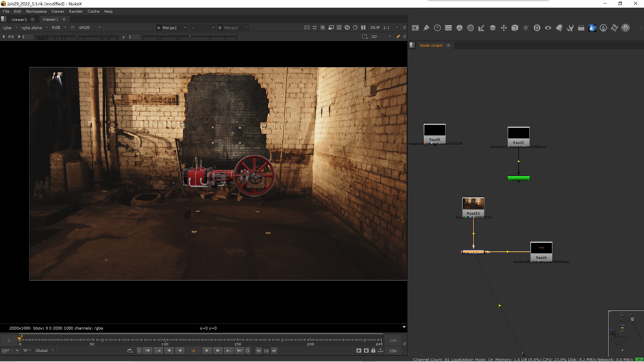Open the CaraVR nodes circular icon
This screenshot has height=362, width=644.
click(x=604, y=28)
